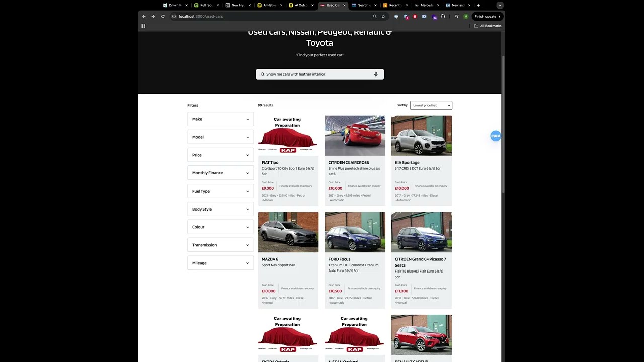The width and height of the screenshot is (644, 362).
Task: Open the tab search dropdown arrow
Action: coord(499,5)
